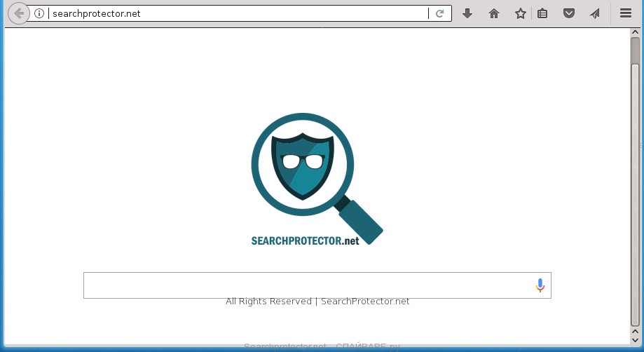Open the hamburger menu
This screenshot has height=352, width=644.
[626, 13]
